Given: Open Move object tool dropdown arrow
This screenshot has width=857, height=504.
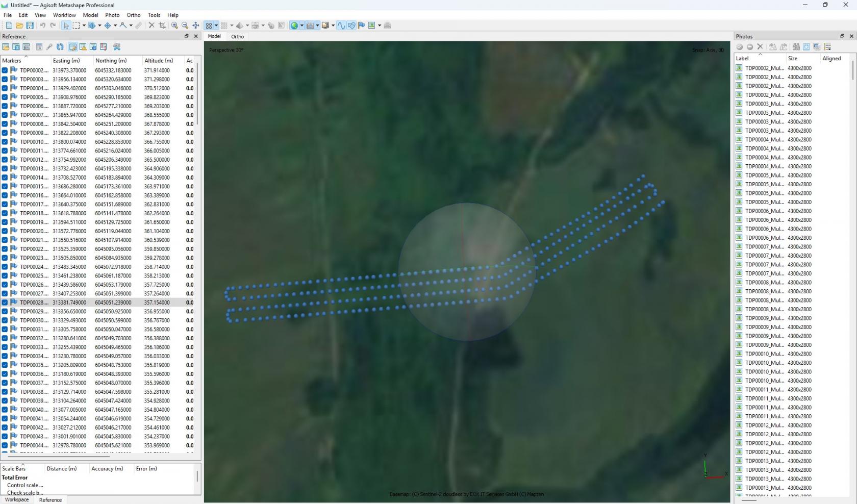Looking at the screenshot, I should tap(115, 26).
